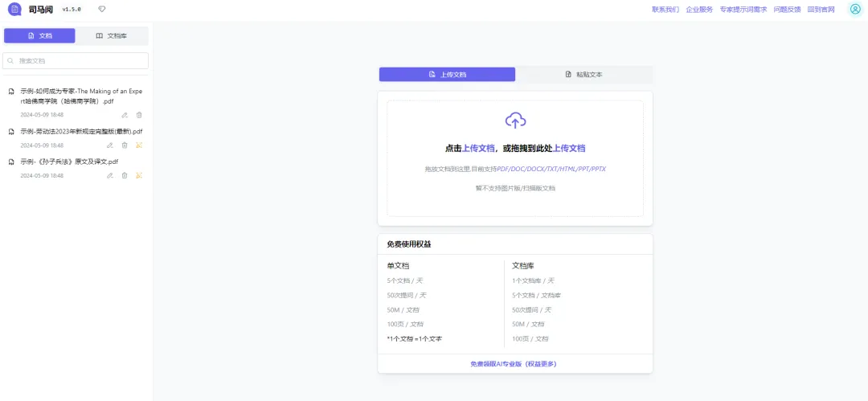Click timestamp under 如何成为专家 document
This screenshot has height=401, width=868.
[x=42, y=115]
